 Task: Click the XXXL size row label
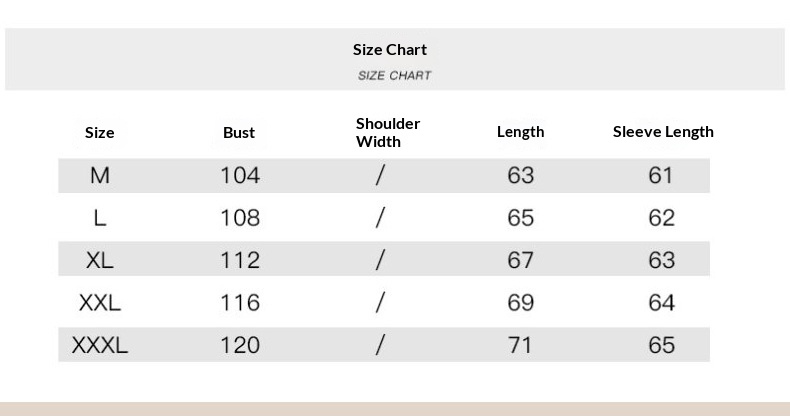(100, 345)
